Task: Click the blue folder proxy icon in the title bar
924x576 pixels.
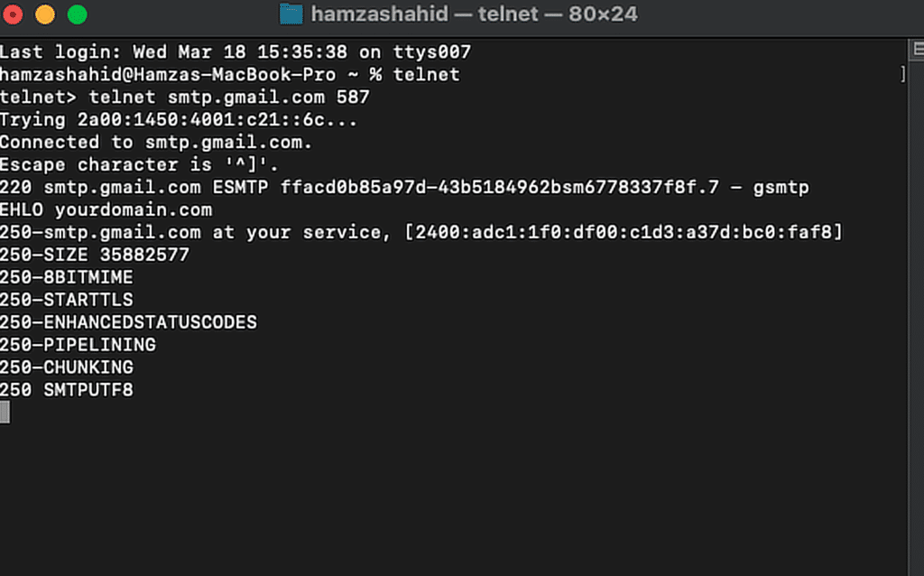Action: 289,14
